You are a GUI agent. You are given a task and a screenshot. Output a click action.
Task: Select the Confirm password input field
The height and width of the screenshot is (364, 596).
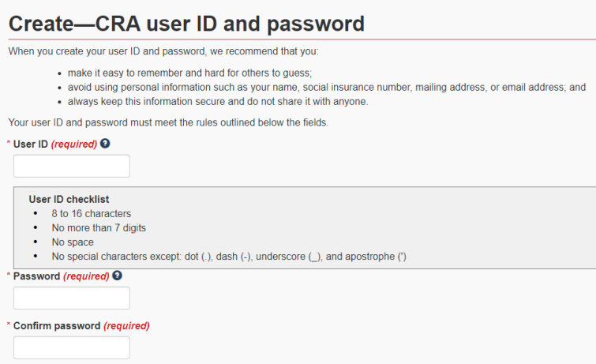coord(72,347)
